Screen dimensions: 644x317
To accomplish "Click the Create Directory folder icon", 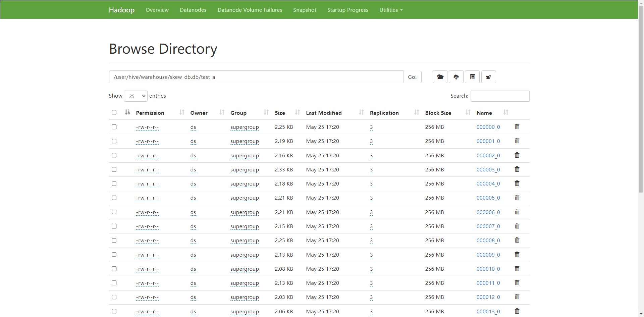I will (x=440, y=77).
